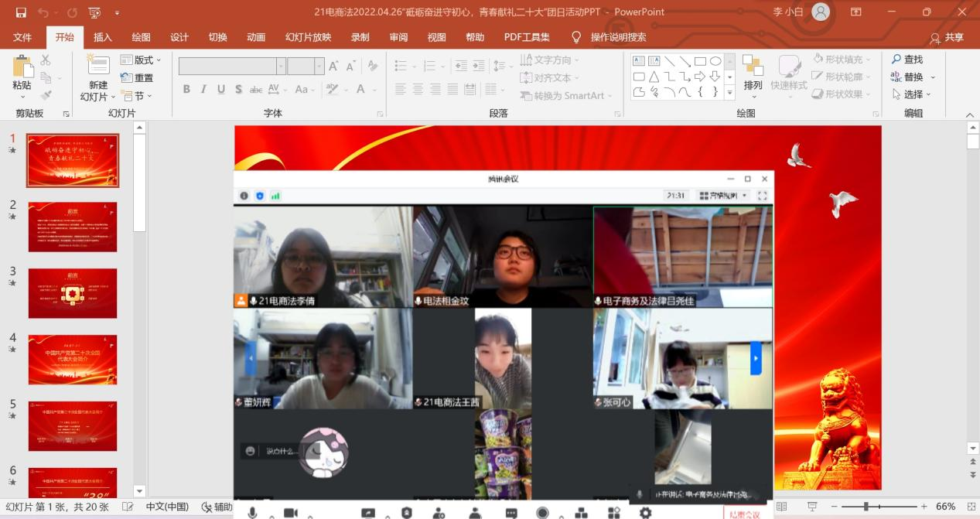Expand the Section (节) dropdown
The height and width of the screenshot is (519, 980).
(137, 96)
